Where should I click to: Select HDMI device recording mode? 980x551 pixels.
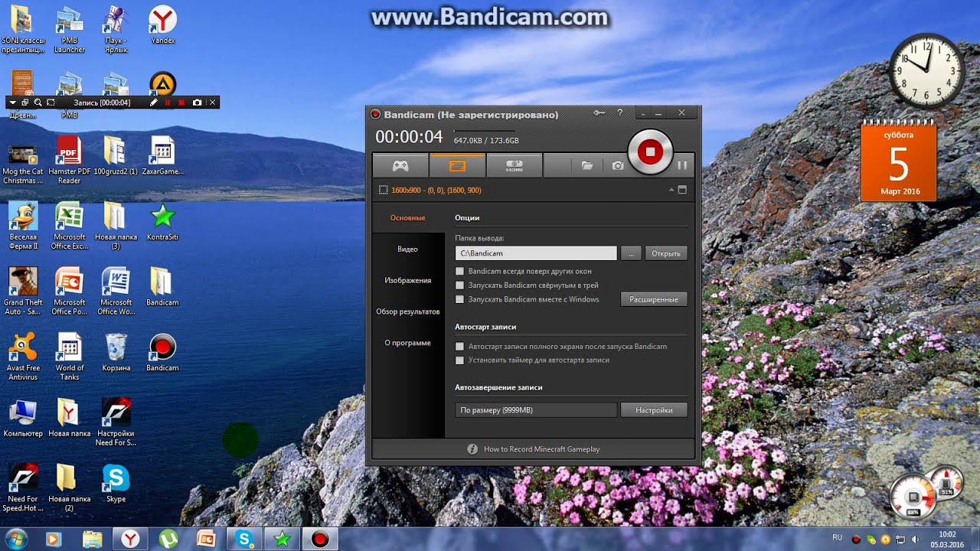514,165
